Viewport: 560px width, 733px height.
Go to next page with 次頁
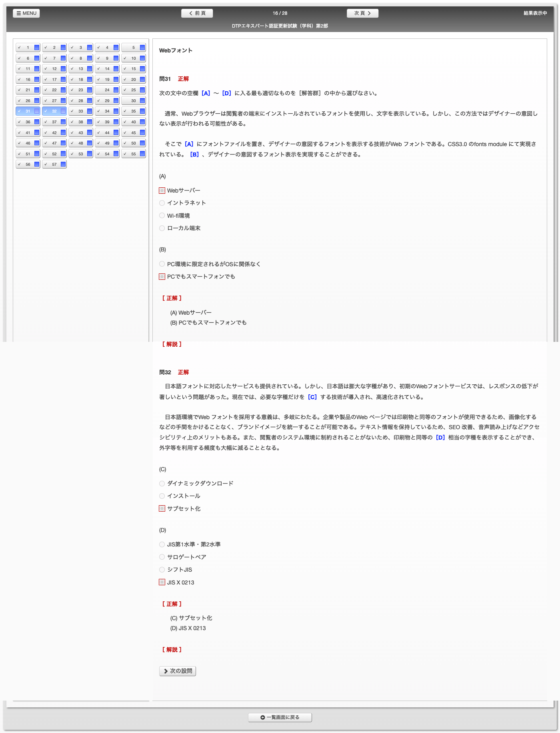click(362, 13)
